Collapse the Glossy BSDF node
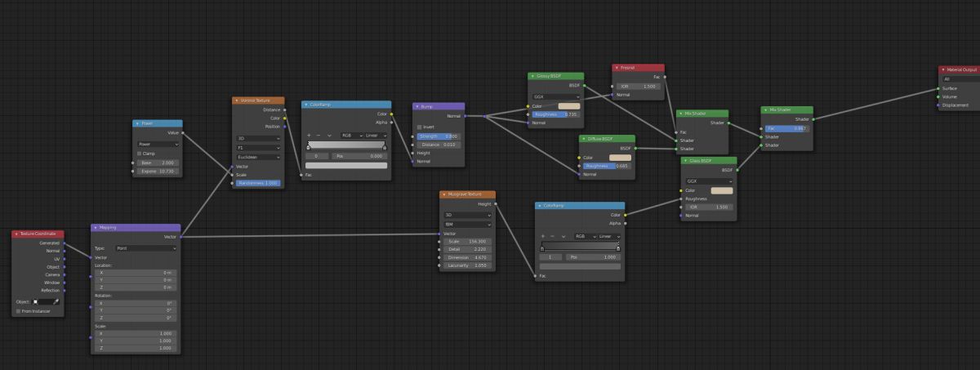Screen dimensions: 980x370 tap(532, 76)
